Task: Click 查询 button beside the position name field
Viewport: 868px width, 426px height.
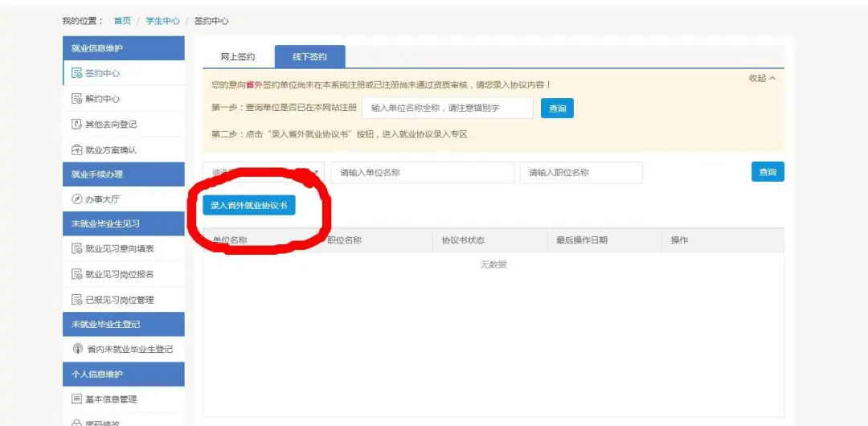Action: [768, 172]
